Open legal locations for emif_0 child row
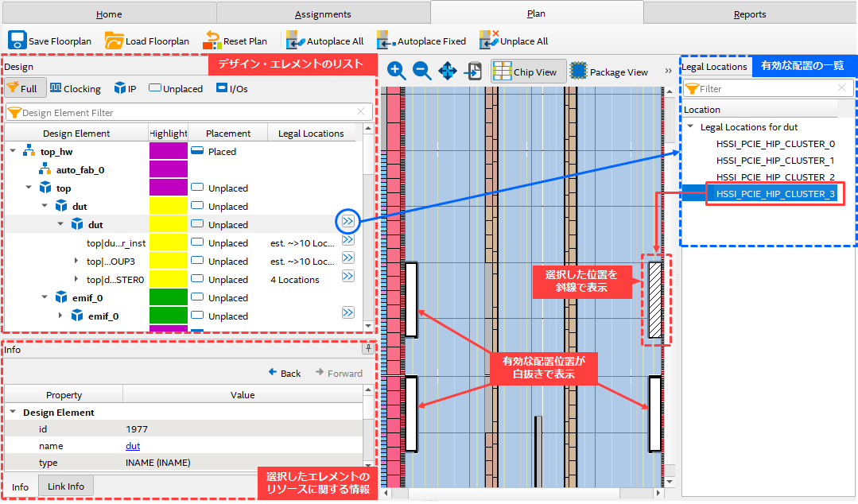This screenshot has height=504, width=858. tap(348, 312)
